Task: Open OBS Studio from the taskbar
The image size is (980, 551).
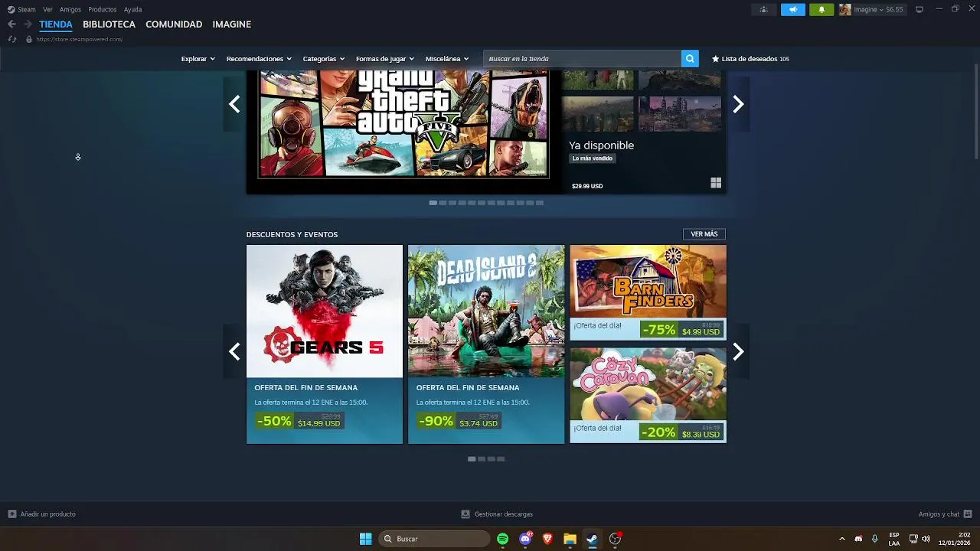Action: [x=615, y=539]
